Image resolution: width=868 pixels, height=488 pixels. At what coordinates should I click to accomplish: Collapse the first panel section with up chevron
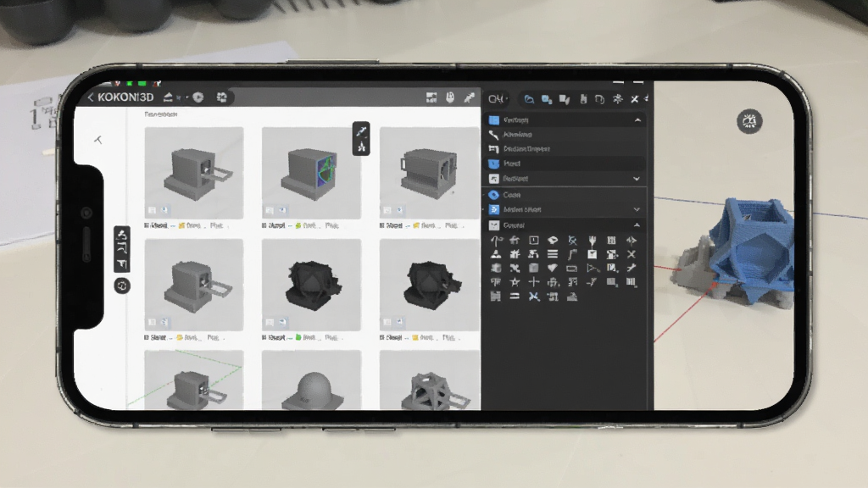click(x=637, y=120)
